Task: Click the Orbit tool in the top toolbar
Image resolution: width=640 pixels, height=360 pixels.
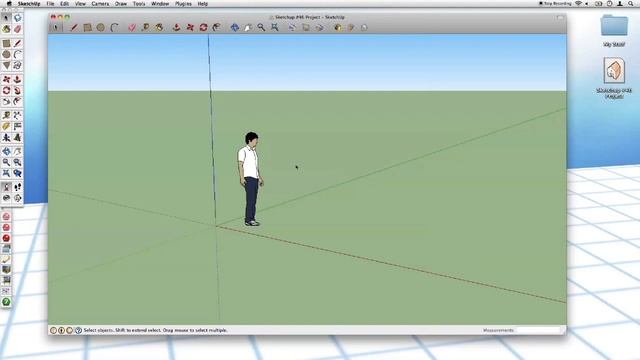Action: pos(235,27)
